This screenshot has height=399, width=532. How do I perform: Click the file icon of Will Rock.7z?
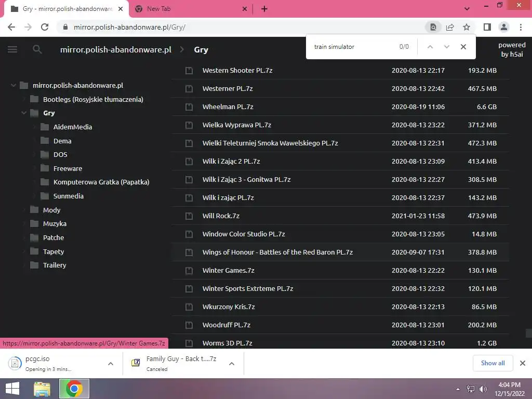pyautogui.click(x=189, y=216)
